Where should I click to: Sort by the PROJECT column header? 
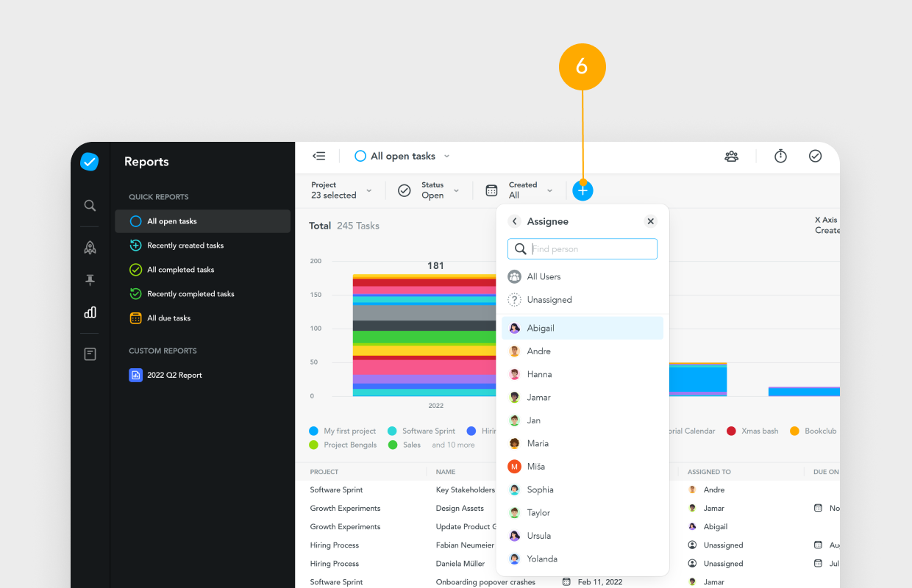tap(324, 472)
